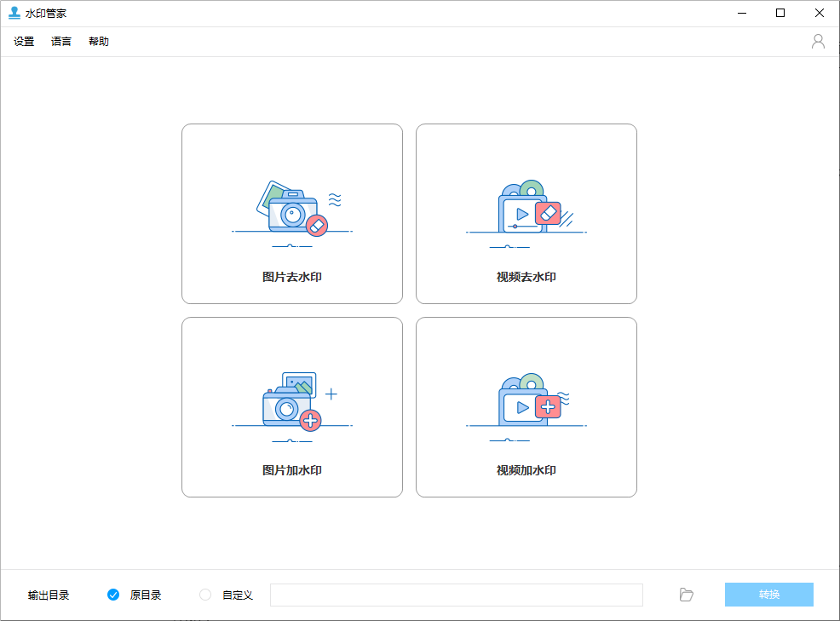Open the 视频去水印 video tool icon

coord(526,210)
